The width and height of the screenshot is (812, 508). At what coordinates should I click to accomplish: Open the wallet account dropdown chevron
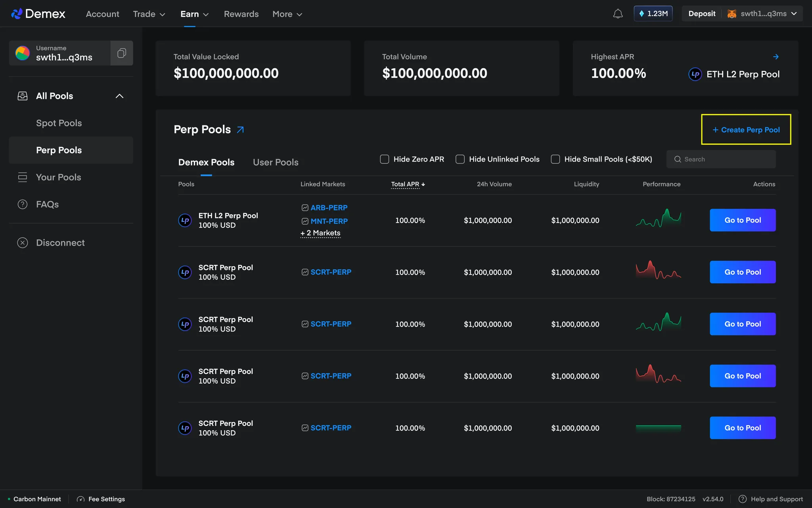(x=794, y=14)
